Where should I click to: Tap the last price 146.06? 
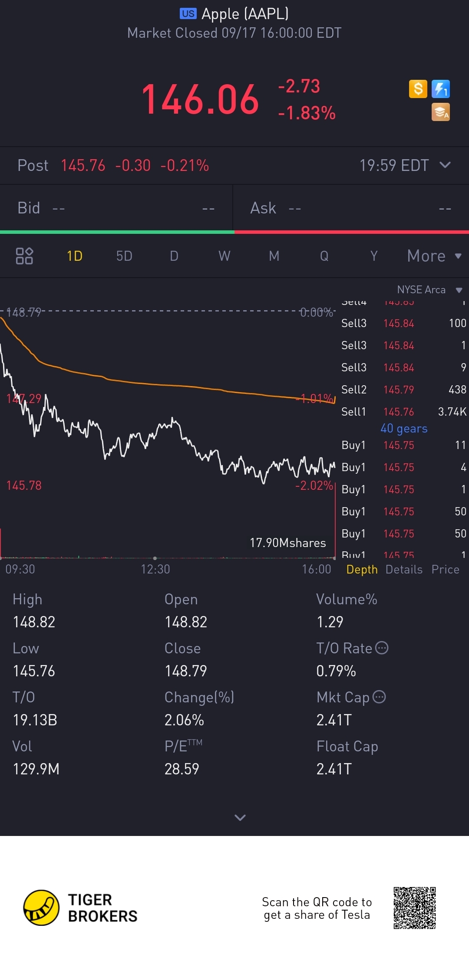[200, 99]
